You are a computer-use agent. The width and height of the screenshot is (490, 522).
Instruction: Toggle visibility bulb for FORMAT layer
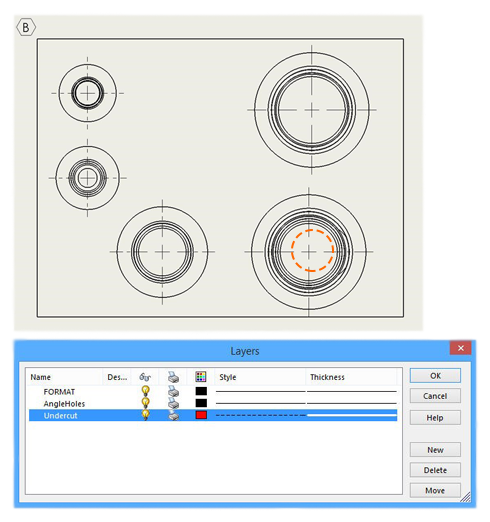point(145,391)
